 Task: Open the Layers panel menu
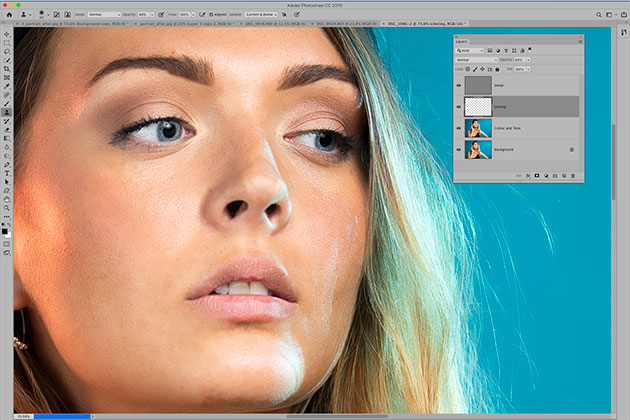[x=580, y=41]
